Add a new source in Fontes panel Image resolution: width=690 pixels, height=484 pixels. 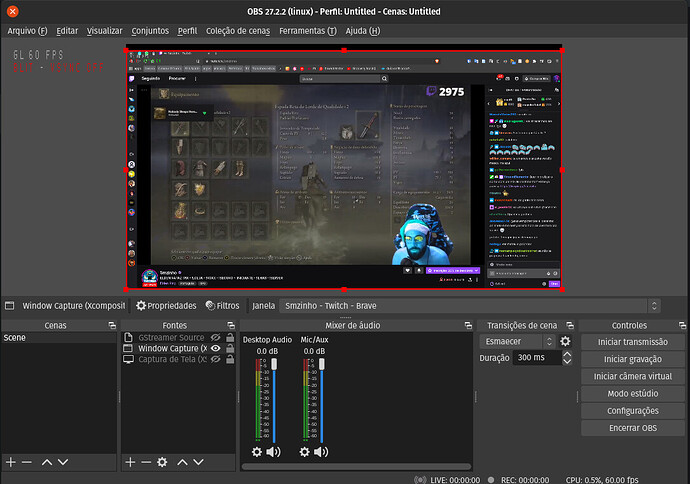pos(130,462)
